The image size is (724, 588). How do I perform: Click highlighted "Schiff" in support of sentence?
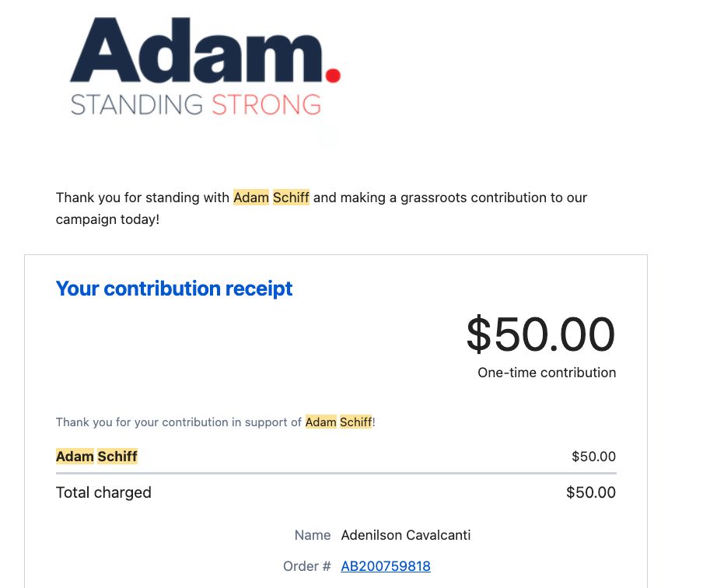click(355, 422)
